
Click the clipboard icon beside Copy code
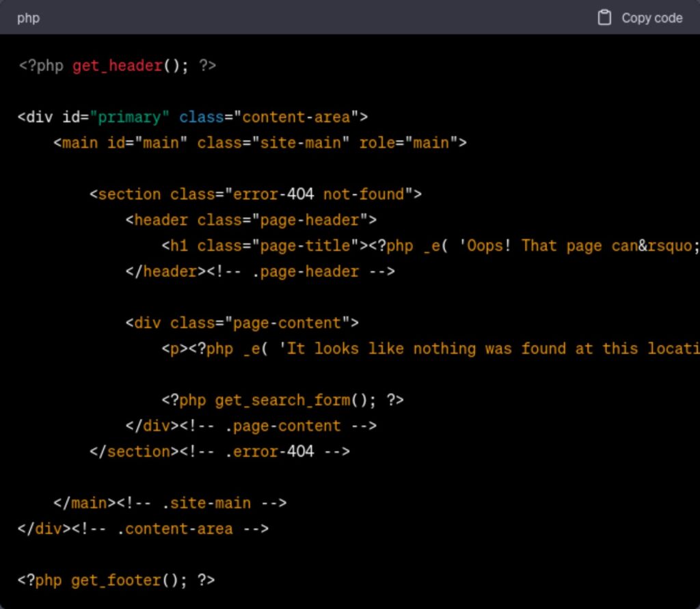point(604,18)
